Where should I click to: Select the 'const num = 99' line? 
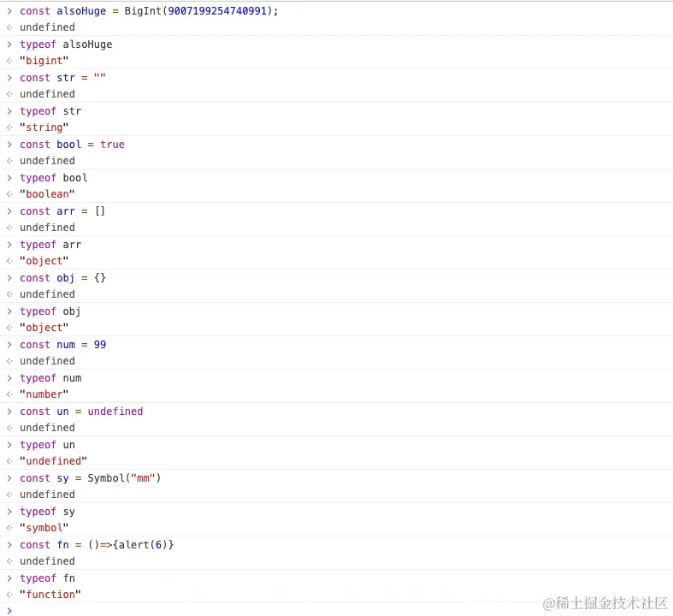[62, 345]
